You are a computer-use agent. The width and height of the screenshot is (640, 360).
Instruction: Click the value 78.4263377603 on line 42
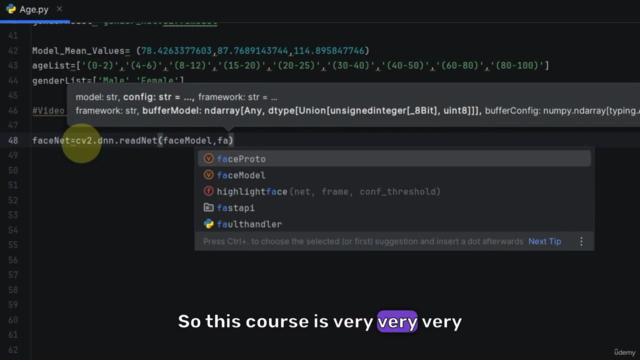coord(176,51)
